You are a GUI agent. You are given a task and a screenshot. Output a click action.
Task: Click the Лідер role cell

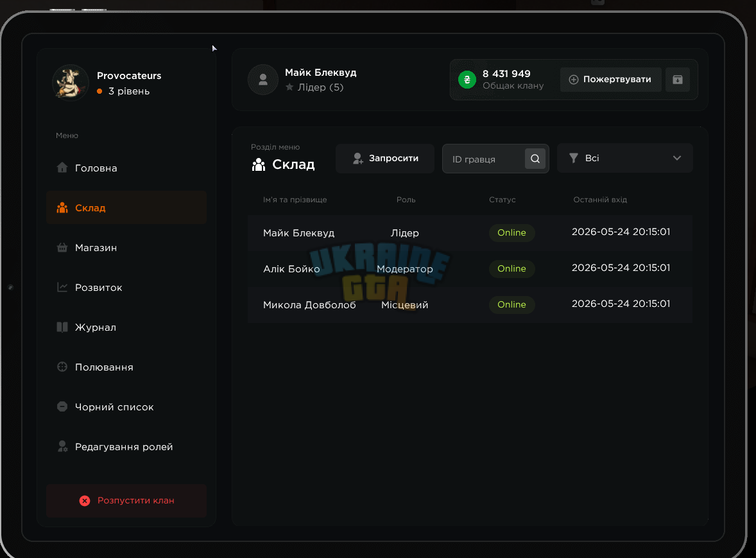pyautogui.click(x=404, y=233)
